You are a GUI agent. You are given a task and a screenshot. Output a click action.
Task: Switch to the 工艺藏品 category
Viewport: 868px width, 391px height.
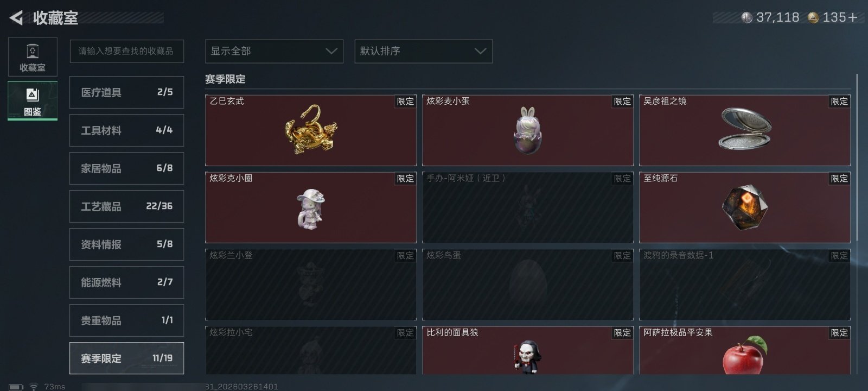[x=126, y=206]
